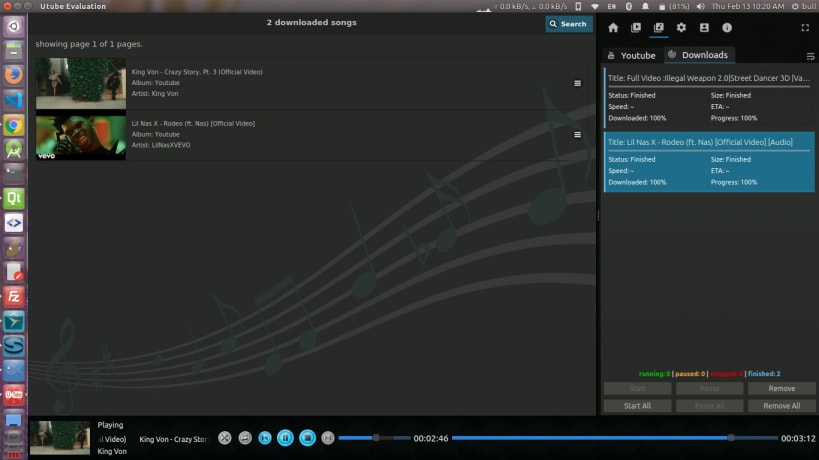Click the disabled Start button
Screen dimensions: 819x460
pyautogui.click(x=637, y=388)
